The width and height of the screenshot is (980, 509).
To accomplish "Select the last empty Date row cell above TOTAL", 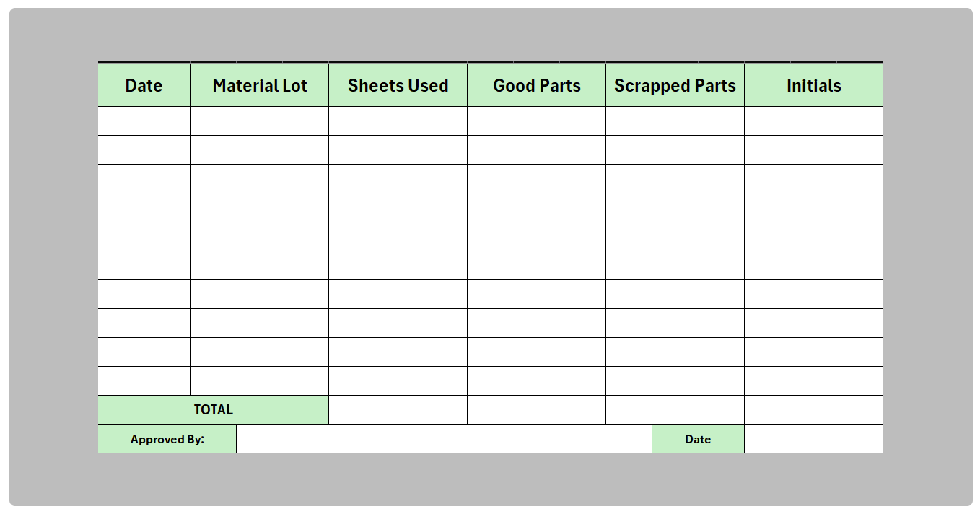I will click(x=144, y=380).
